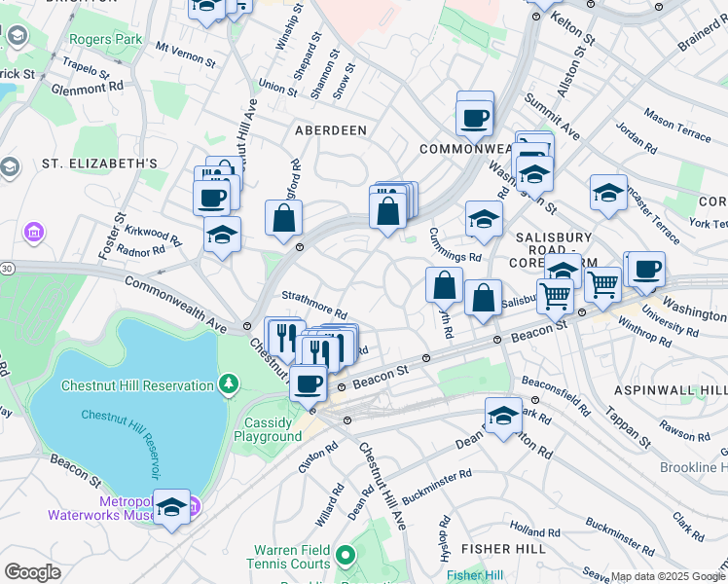Select the Warren Field Tennis Courts pin
Viewport: 728px width, 584px height.
(x=346, y=558)
